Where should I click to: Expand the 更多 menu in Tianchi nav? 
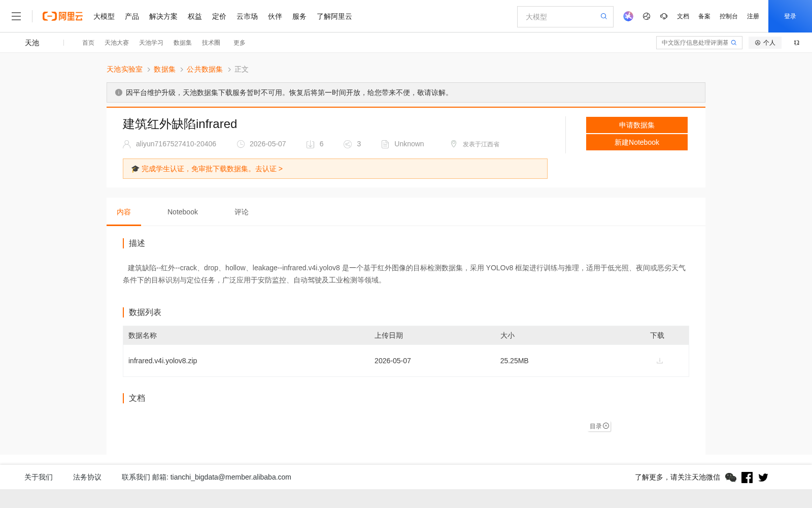[240, 43]
